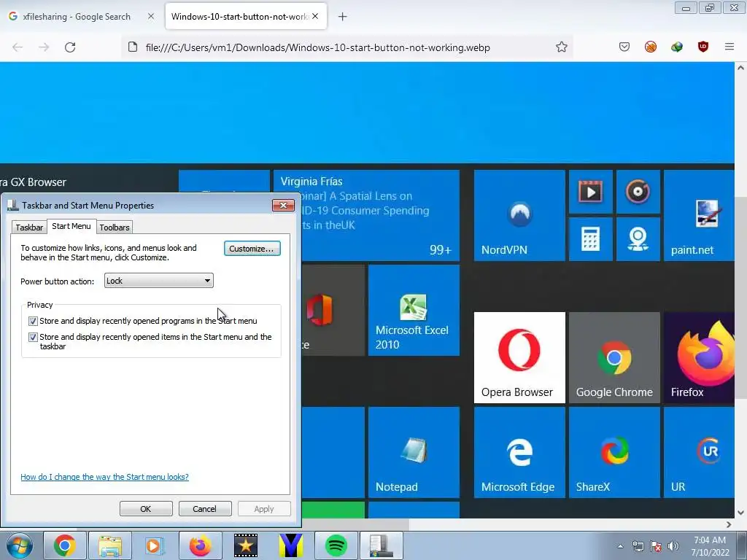
Task: Click the Groove music disc tile
Action: click(638, 192)
